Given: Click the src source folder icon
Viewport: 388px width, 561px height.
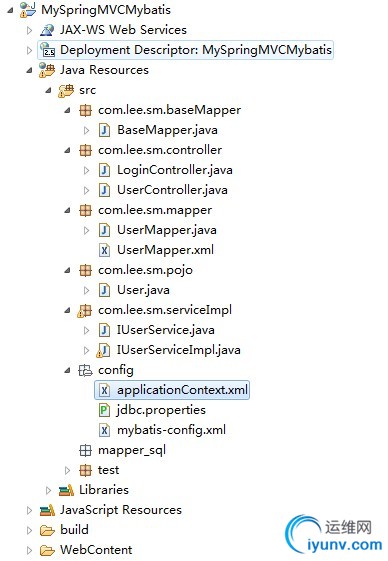Looking at the screenshot, I should point(66,90).
